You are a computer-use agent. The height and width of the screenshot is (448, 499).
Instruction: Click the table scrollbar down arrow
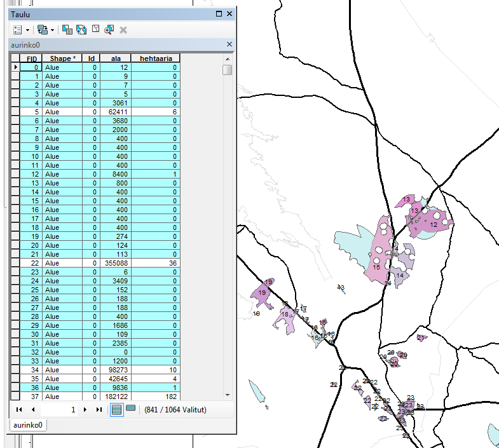[x=228, y=395]
